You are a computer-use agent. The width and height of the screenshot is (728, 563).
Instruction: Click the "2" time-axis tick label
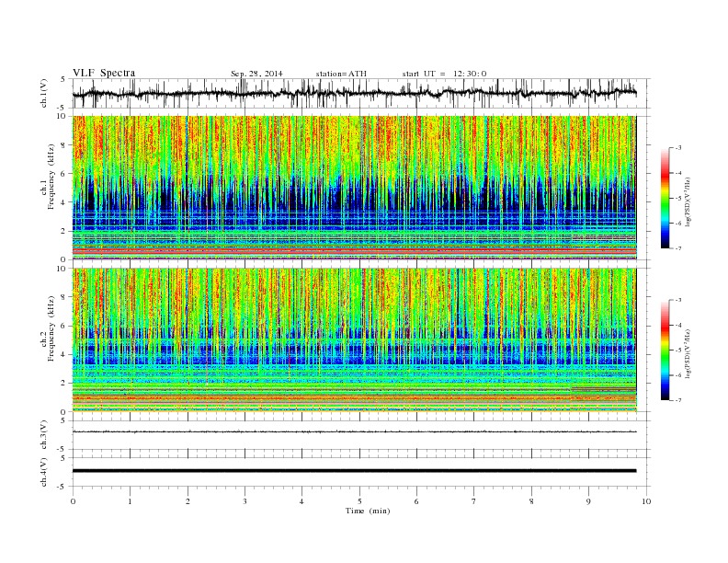click(188, 501)
